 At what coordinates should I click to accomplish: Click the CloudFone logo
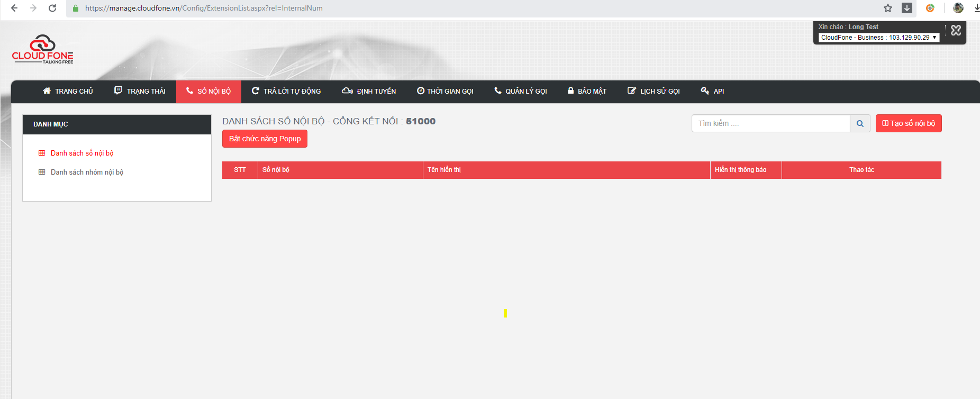pyautogui.click(x=42, y=50)
